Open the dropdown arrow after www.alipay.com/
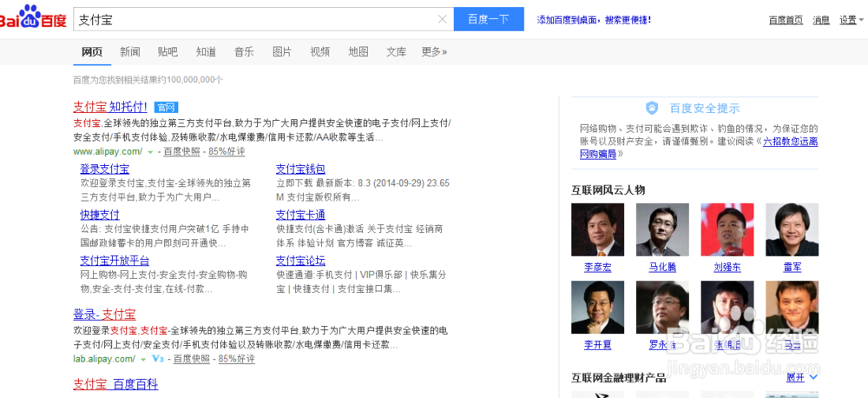The width and height of the screenshot is (868, 398). pyautogui.click(x=150, y=152)
